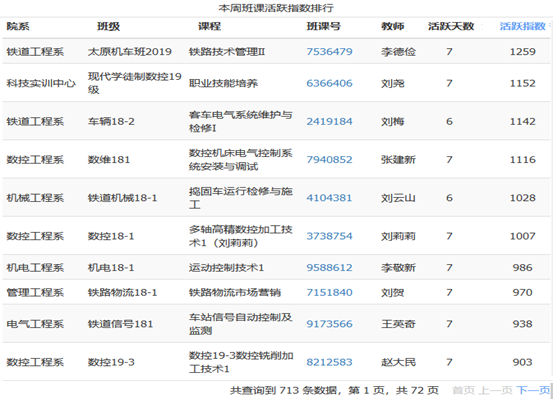Open class number link 7151840
Screen dimensions: 553x399
point(329,292)
